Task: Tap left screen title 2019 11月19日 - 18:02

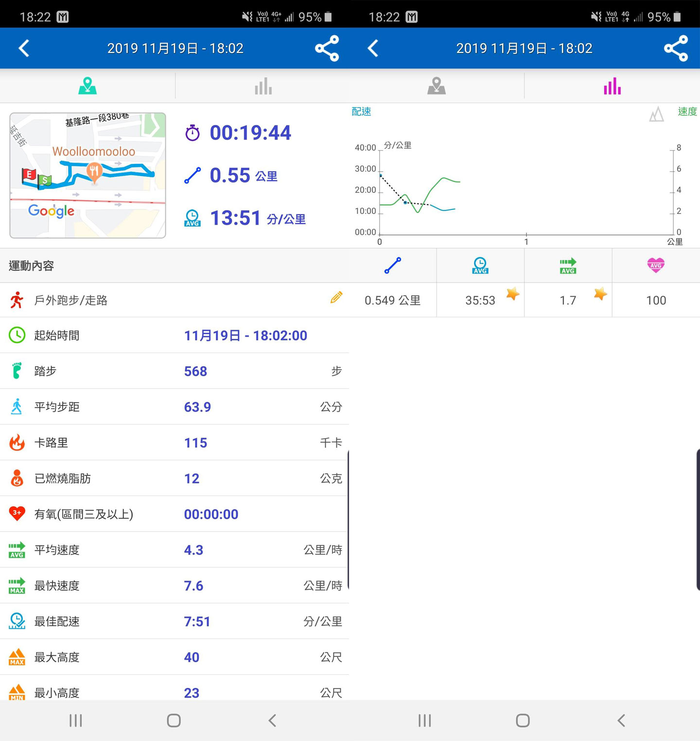Action: click(x=175, y=48)
